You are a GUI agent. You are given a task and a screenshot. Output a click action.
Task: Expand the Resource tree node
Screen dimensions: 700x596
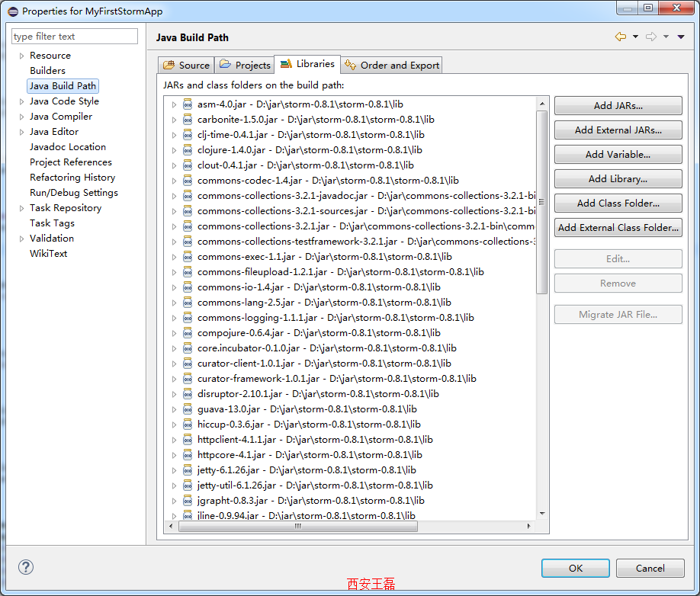point(21,56)
